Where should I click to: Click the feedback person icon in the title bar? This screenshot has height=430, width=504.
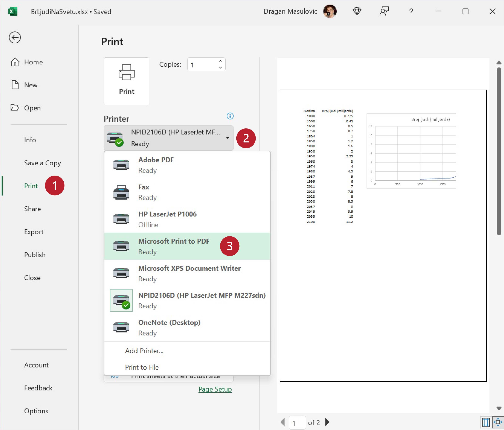(384, 11)
